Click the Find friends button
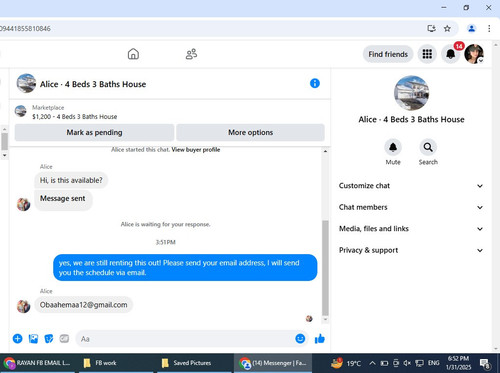 pos(388,54)
